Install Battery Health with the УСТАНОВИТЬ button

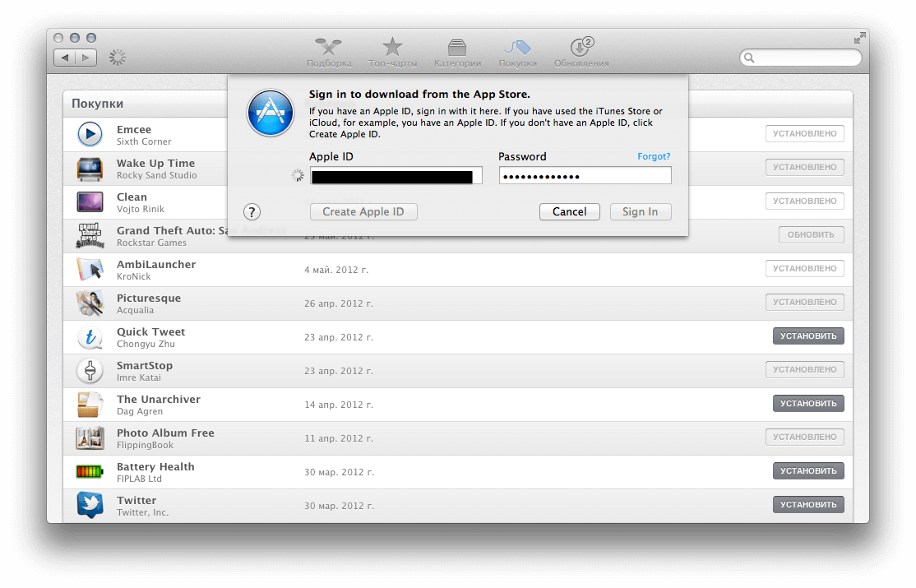pos(808,470)
